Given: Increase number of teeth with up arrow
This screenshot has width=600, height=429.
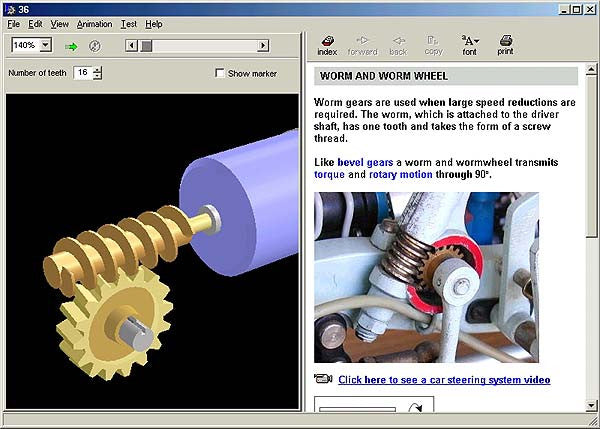Looking at the screenshot, I should tap(97, 69).
